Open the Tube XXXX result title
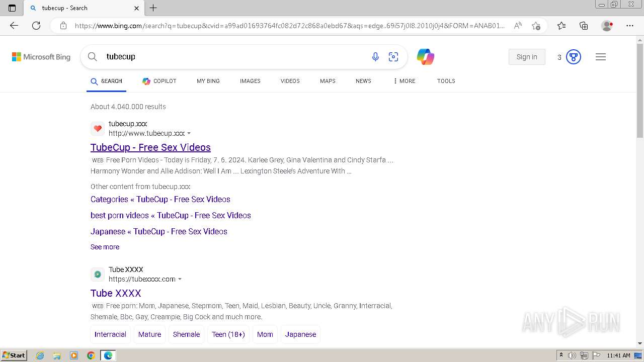 (x=116, y=293)
